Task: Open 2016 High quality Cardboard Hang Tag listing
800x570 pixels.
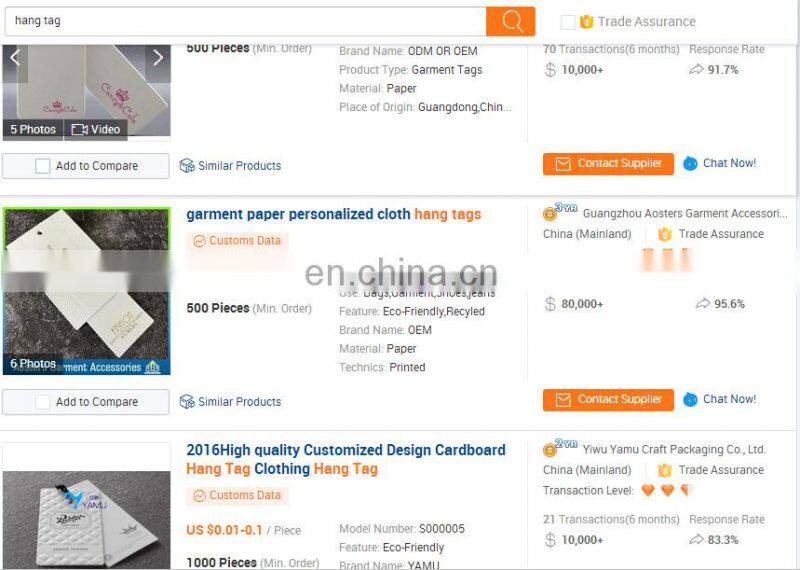Action: 346,459
